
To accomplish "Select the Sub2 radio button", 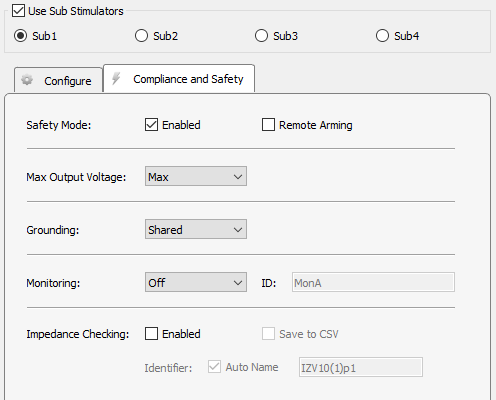I will [141, 36].
